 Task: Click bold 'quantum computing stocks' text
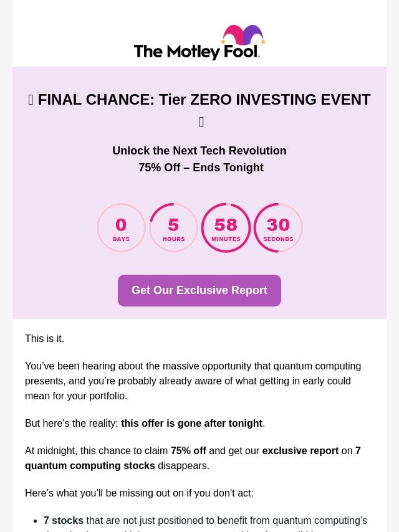(x=90, y=465)
